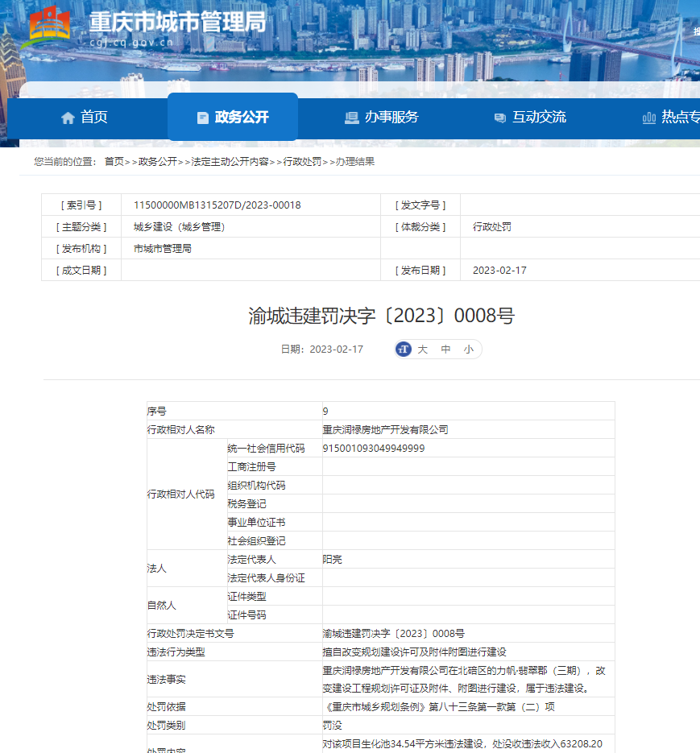Set font size to 中
The image size is (700, 753).
click(x=445, y=350)
